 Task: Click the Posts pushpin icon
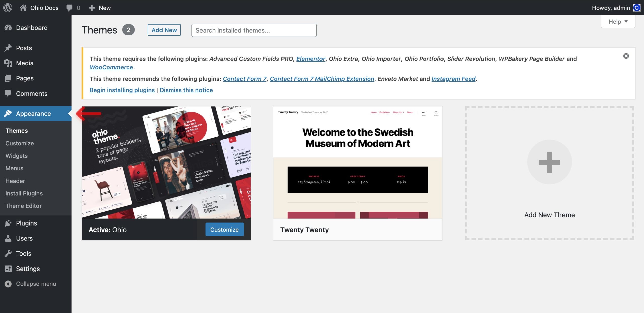8,48
